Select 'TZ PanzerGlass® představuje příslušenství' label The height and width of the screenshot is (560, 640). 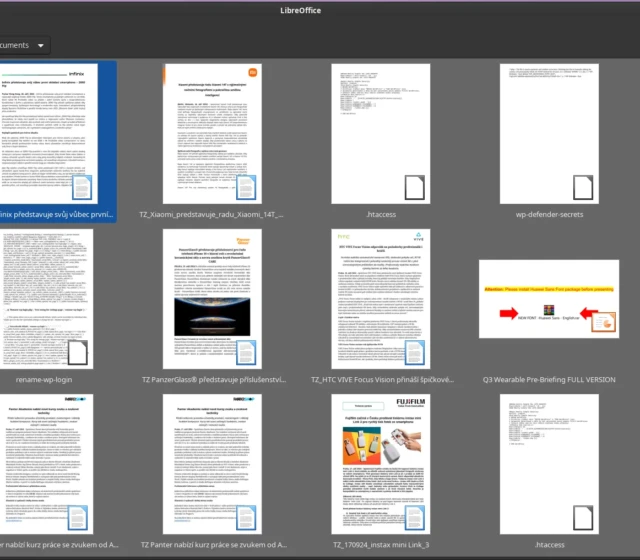tap(214, 380)
